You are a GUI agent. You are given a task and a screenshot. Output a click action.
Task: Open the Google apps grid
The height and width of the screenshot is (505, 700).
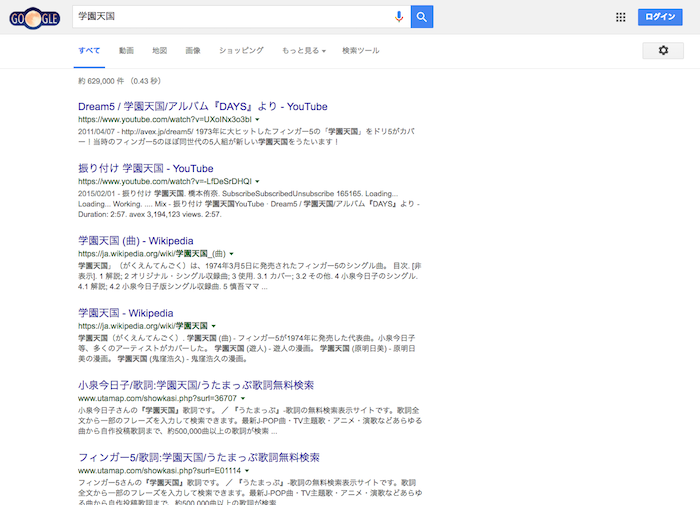pyautogui.click(x=620, y=17)
